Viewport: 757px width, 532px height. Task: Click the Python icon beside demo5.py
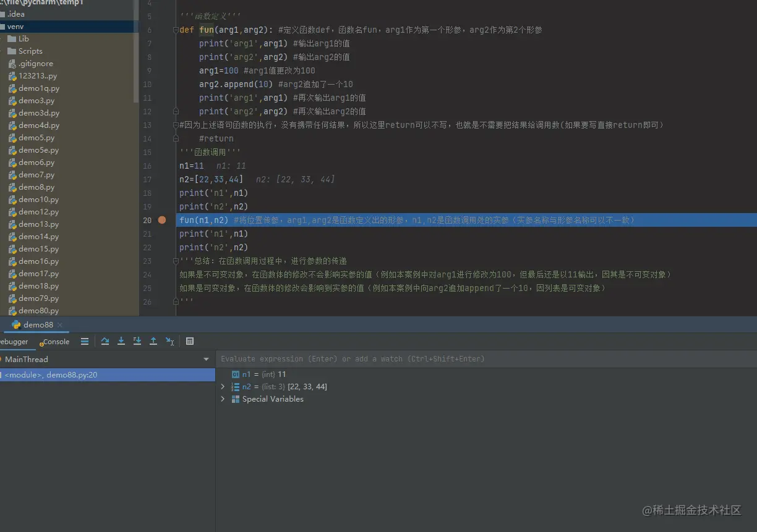12,138
